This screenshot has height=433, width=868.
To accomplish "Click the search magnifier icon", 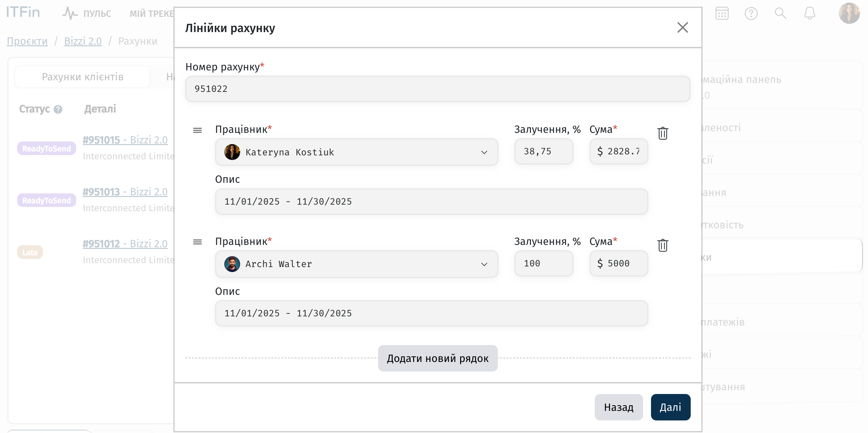I will tap(780, 14).
